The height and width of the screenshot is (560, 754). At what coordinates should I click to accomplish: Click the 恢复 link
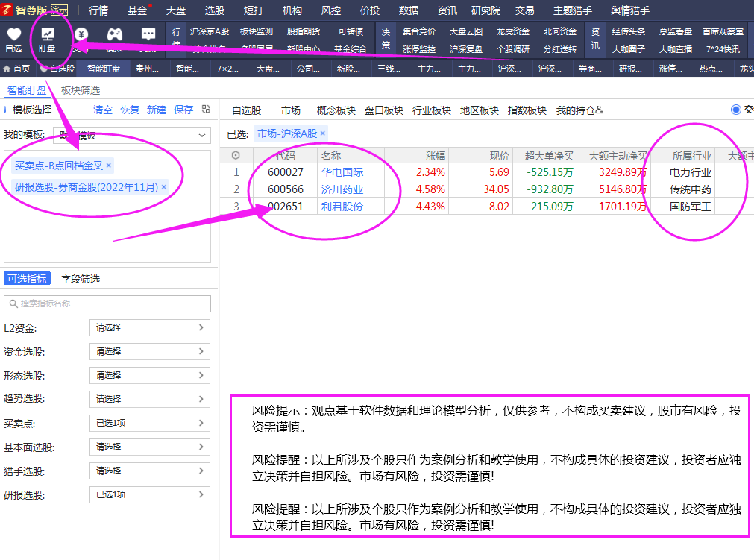[x=130, y=110]
